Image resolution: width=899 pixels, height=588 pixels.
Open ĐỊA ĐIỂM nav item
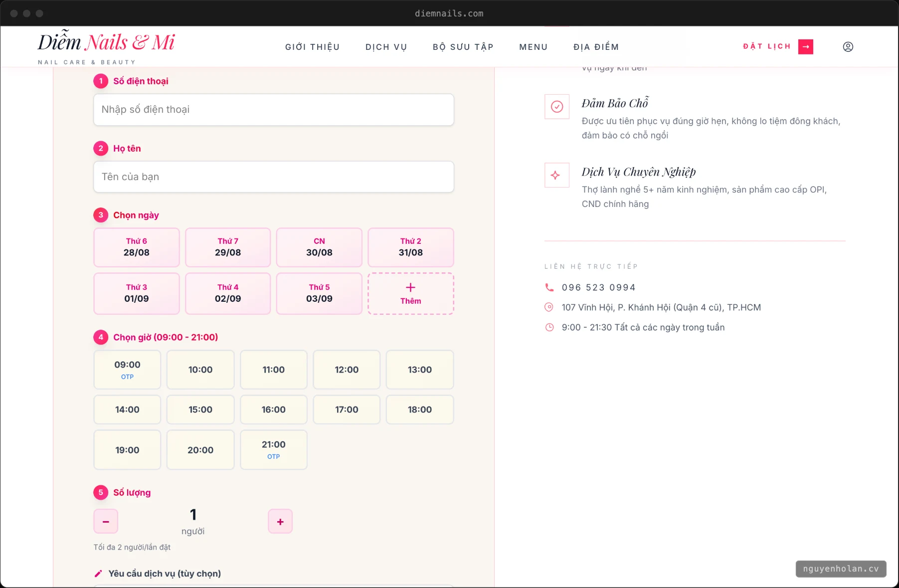(x=596, y=47)
